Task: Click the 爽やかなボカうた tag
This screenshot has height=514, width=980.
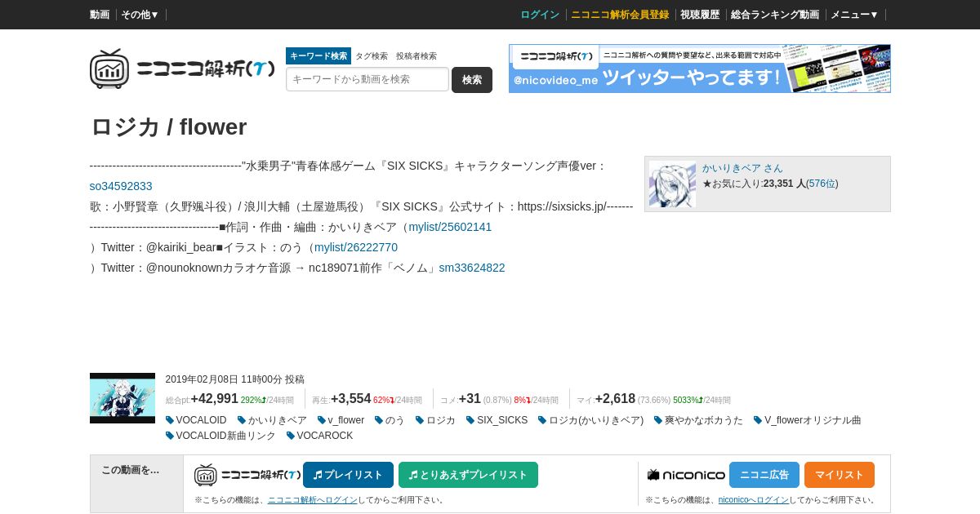Action: (698, 420)
